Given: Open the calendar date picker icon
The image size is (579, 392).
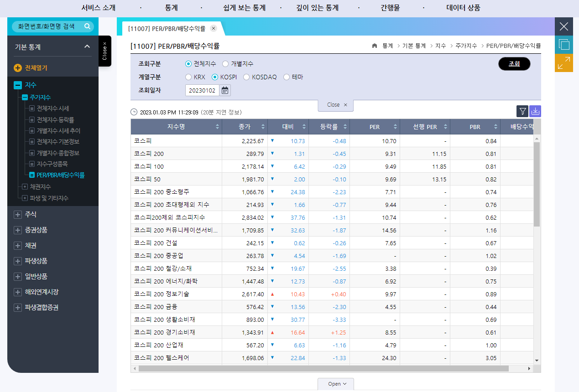Looking at the screenshot, I should point(225,90).
